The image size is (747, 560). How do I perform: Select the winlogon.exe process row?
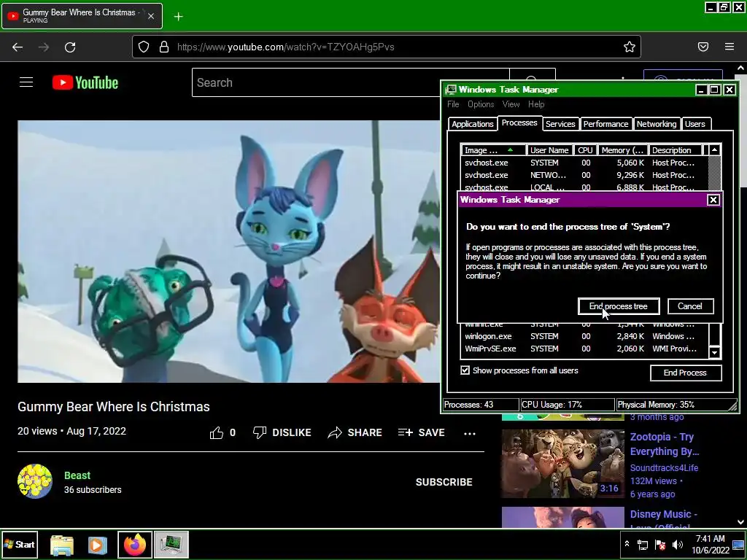point(584,336)
